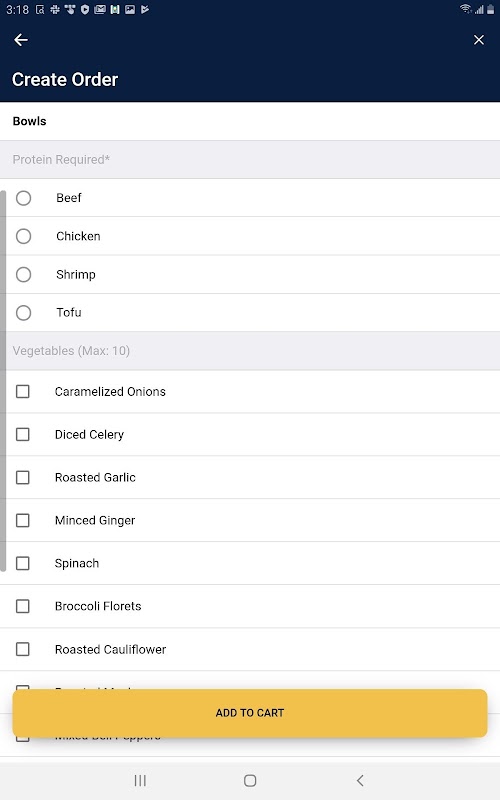Screen dimensions: 500x800
Task: Tap the Android home button
Action: pos(250,780)
